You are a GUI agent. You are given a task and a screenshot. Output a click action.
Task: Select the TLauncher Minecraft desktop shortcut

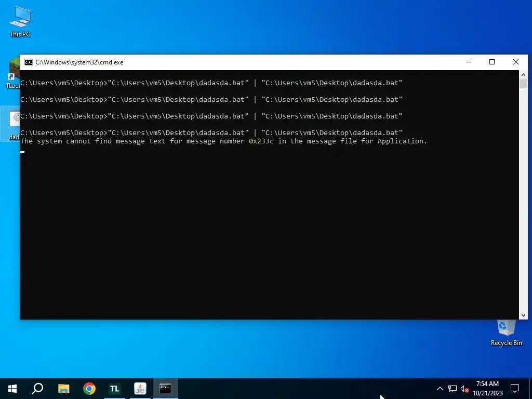pyautogui.click(x=12, y=73)
